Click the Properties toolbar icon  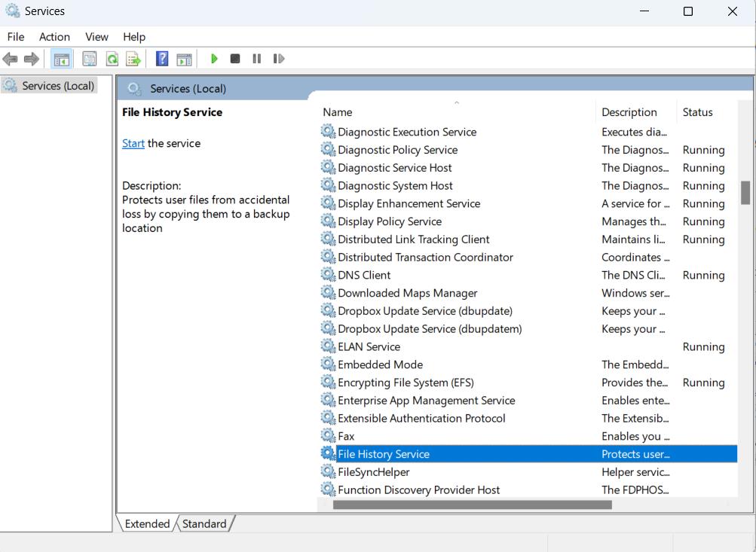(x=90, y=59)
